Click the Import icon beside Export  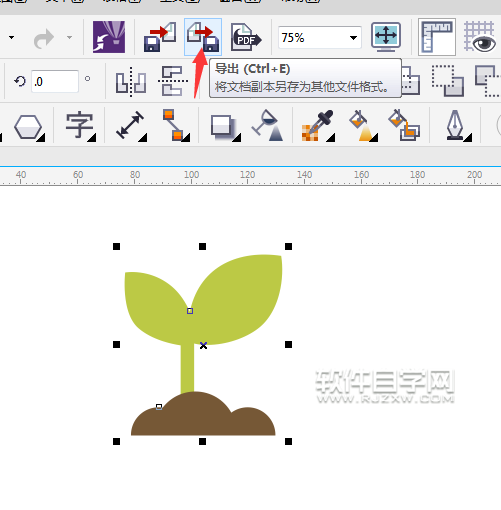click(160, 37)
